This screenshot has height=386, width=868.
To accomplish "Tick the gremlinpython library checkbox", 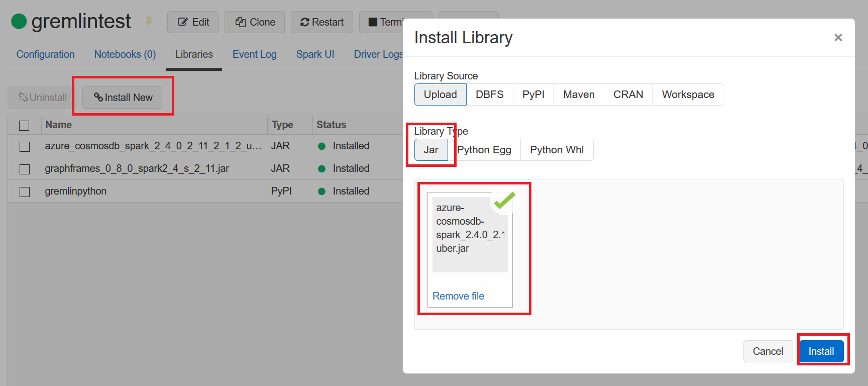I will (x=24, y=191).
